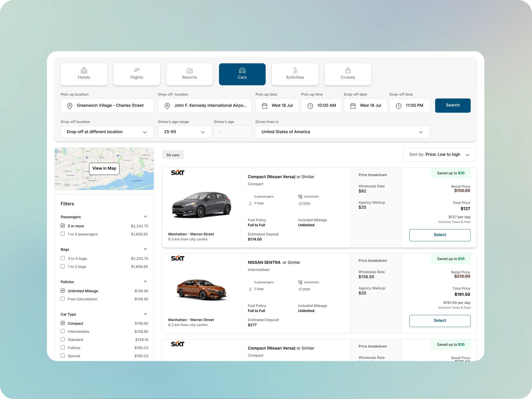Viewport: 532px width, 399px height.
Task: Uncheck the 5 or more passengers filter
Action: (x=63, y=226)
